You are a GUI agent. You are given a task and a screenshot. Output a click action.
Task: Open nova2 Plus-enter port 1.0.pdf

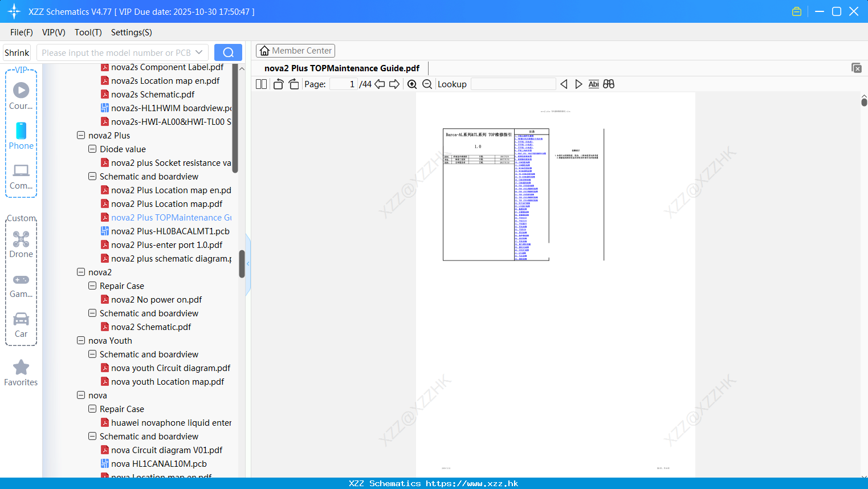click(x=167, y=245)
